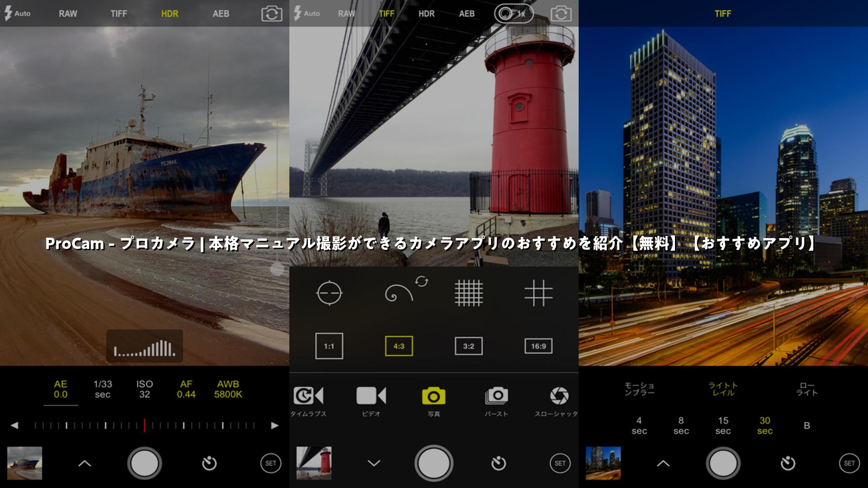This screenshot has width=868, height=488.
Task: Choose the 15 sec shutter duration
Action: (x=723, y=426)
